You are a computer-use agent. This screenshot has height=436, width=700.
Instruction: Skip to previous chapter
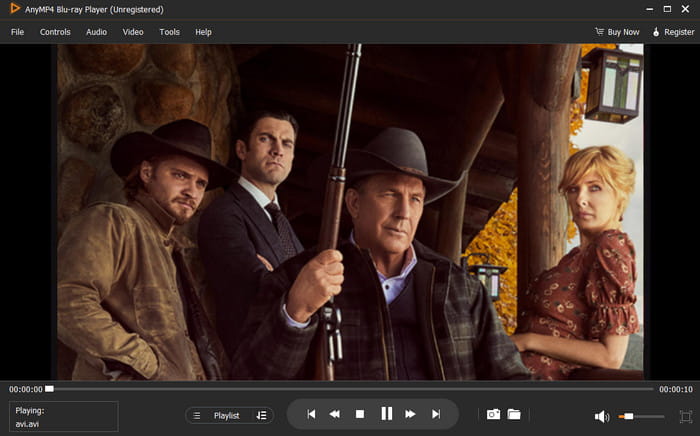pos(312,414)
